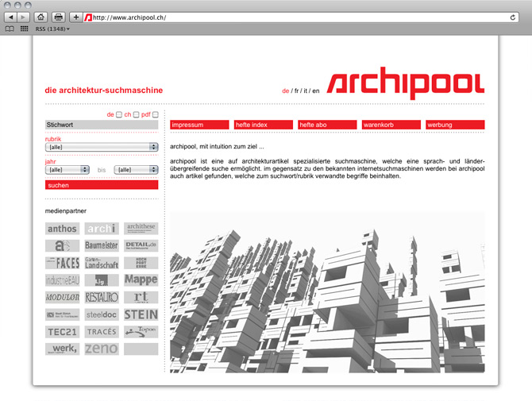Switch language to fr

pyautogui.click(x=296, y=91)
